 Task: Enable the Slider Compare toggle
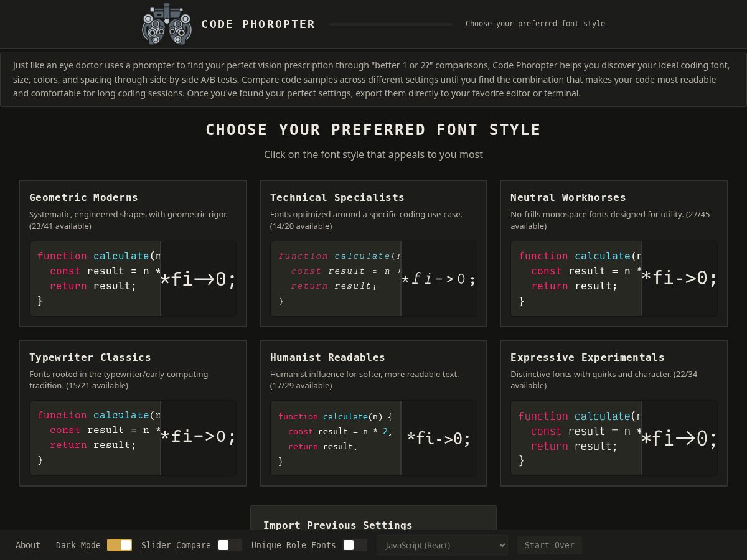coord(230,545)
